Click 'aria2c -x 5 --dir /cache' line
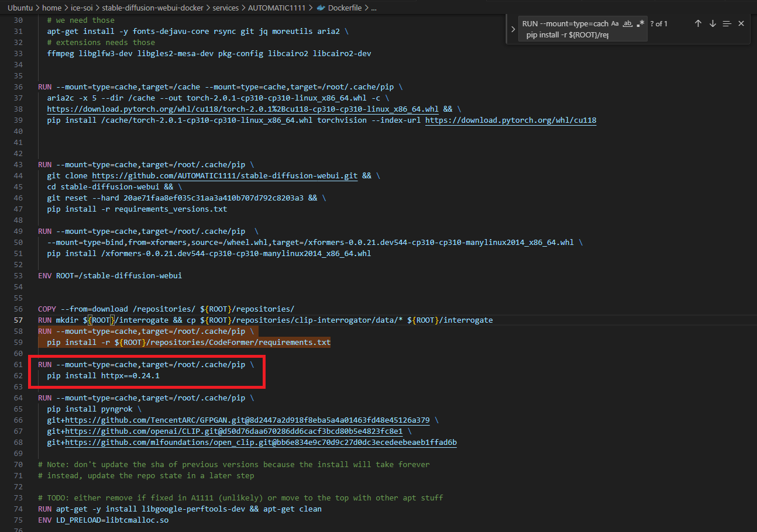Viewport: 757px width, 532px height. [218, 98]
